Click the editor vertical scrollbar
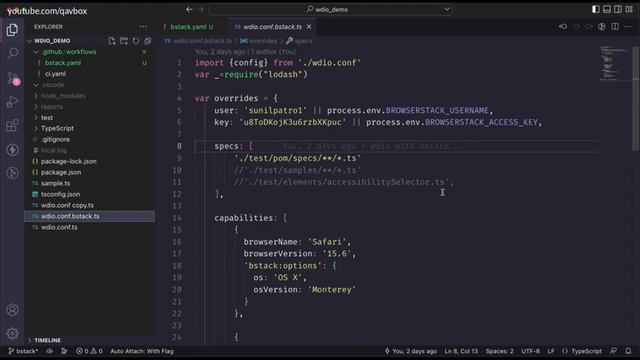This screenshot has height=360, width=640. pos(636,98)
